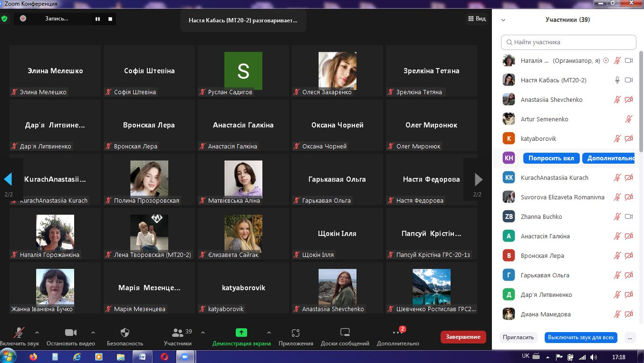Click Полина Прозоровская video tile
The image size is (644, 363).
pyautogui.click(x=149, y=179)
